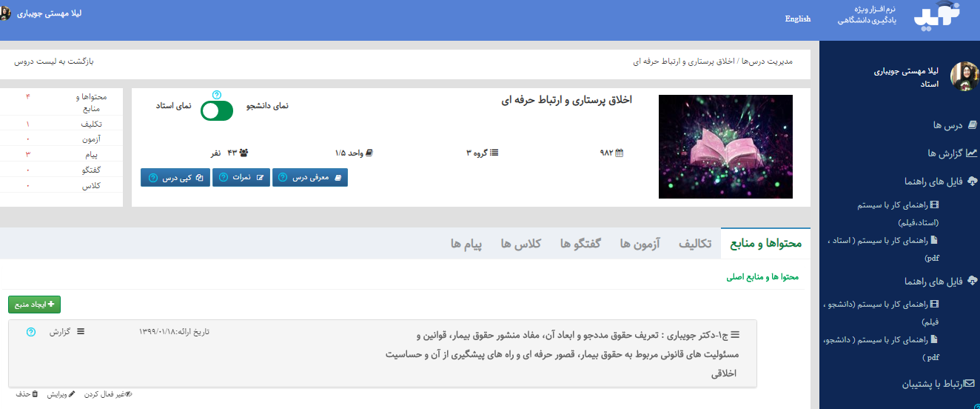
Task: Switch to the تکالیف tab
Action: (695, 244)
